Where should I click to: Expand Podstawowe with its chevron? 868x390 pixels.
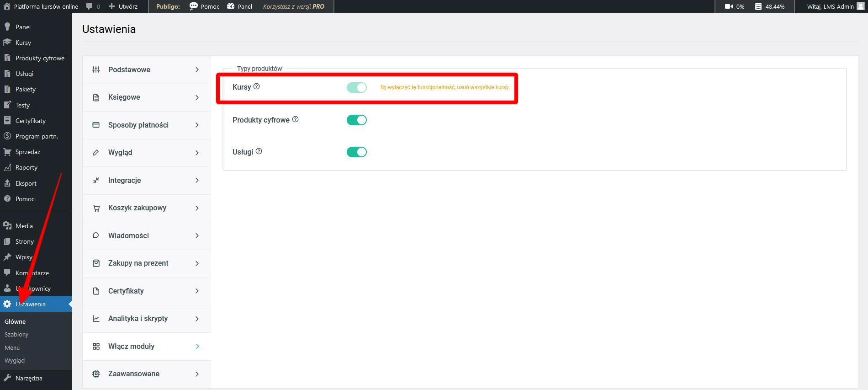197,69
